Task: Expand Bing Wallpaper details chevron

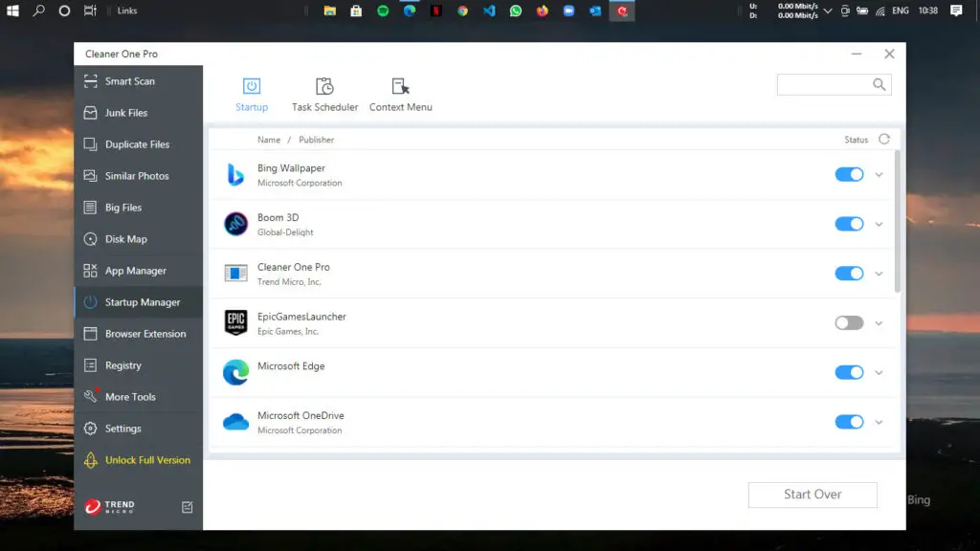Action: pos(879,175)
